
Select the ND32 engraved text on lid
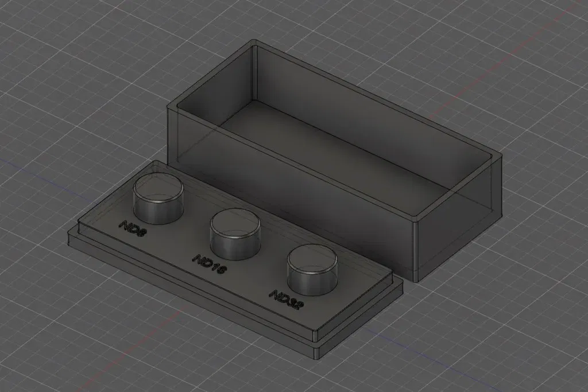pos(287,300)
